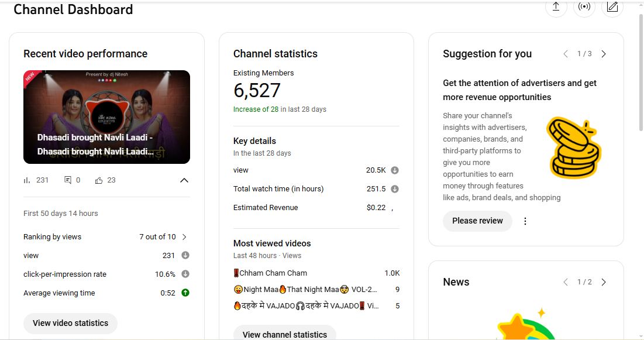644x340 pixels.
Task: Open the Chham Cham Cham video entry
Action: 273,273
